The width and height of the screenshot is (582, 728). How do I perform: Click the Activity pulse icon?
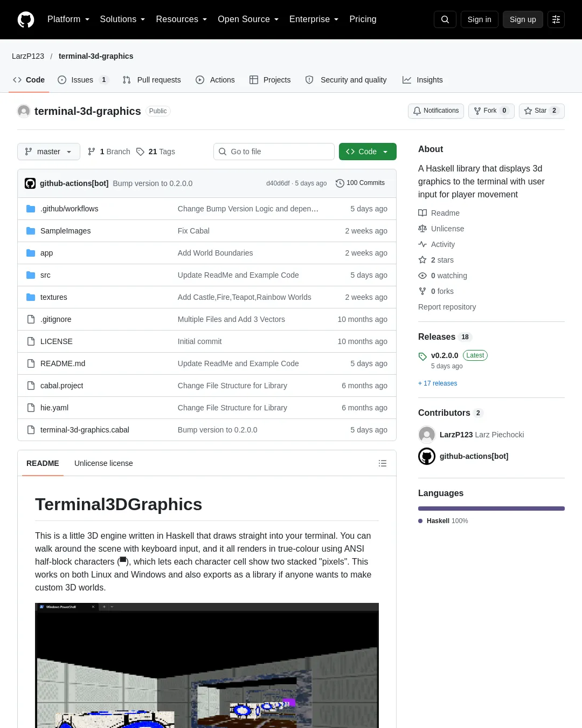422,244
